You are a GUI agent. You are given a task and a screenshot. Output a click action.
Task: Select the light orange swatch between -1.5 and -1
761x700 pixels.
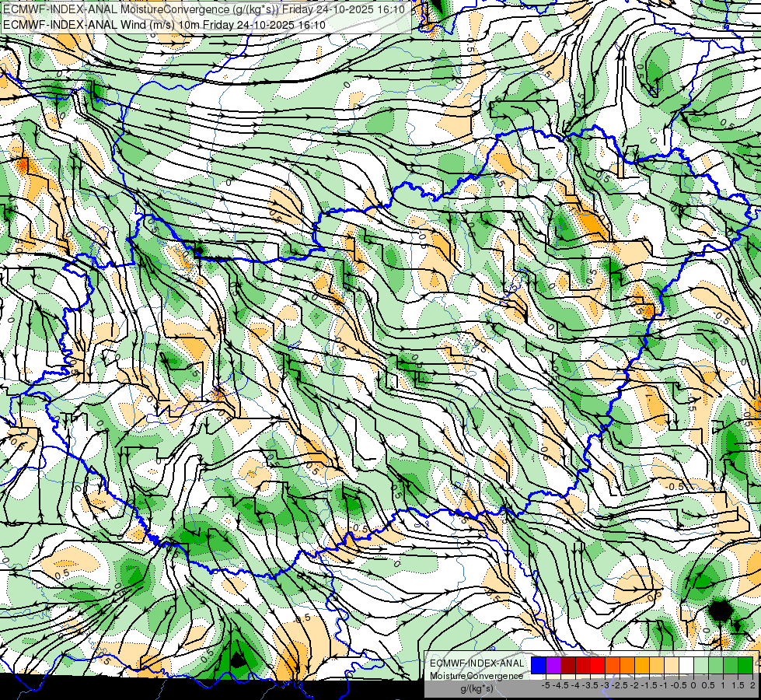tap(657, 666)
